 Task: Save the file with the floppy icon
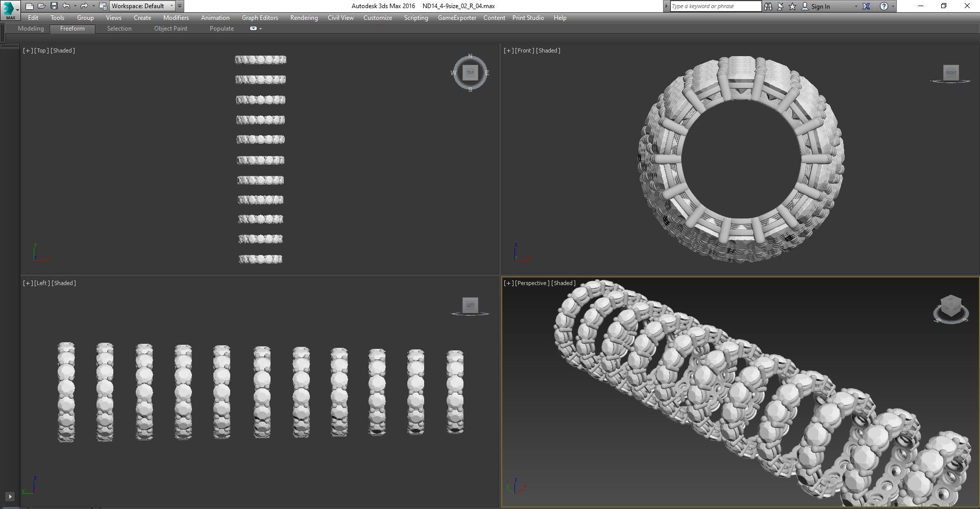tap(54, 6)
